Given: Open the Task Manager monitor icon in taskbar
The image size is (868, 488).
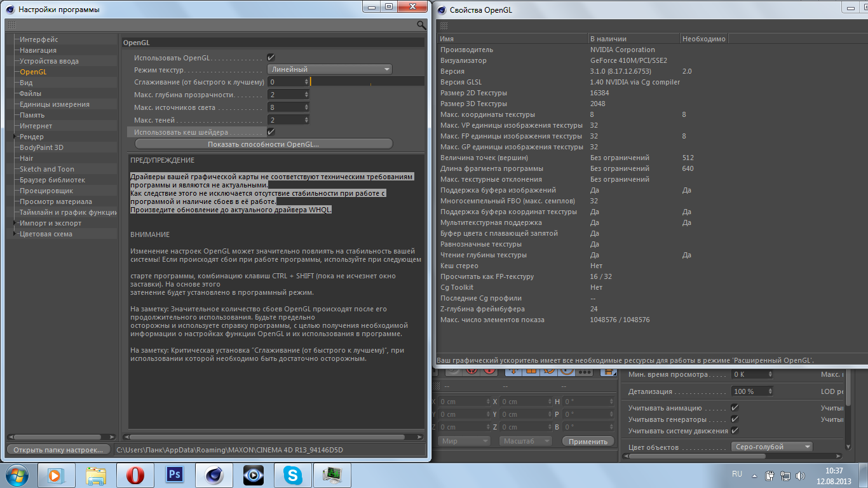Looking at the screenshot, I should pos(332,475).
